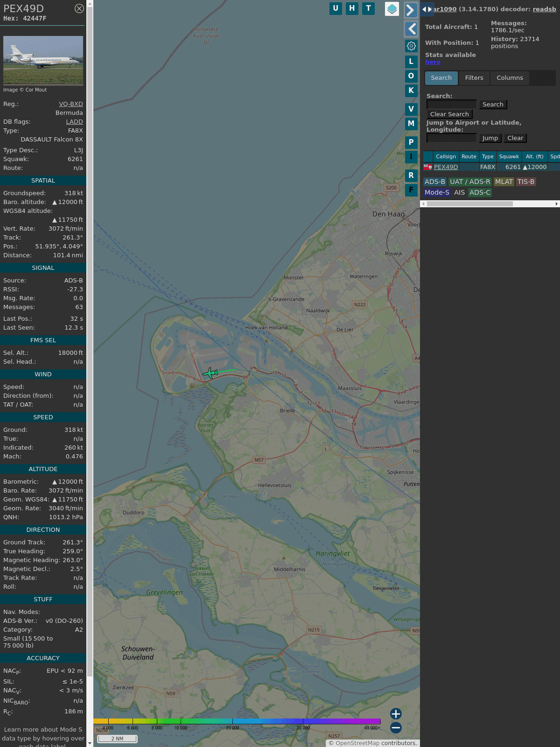Switch to the Columns tab
The width and height of the screenshot is (560, 747).
[510, 78]
